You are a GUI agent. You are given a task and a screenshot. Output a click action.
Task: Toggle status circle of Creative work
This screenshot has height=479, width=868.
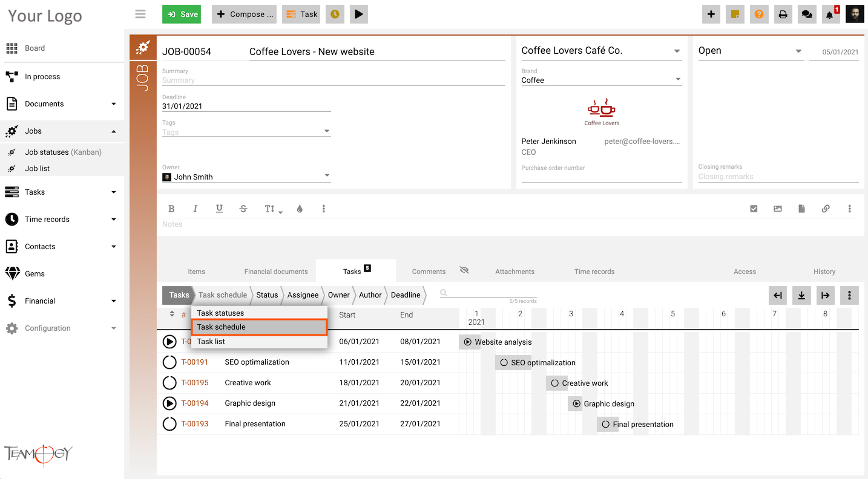pyautogui.click(x=169, y=383)
